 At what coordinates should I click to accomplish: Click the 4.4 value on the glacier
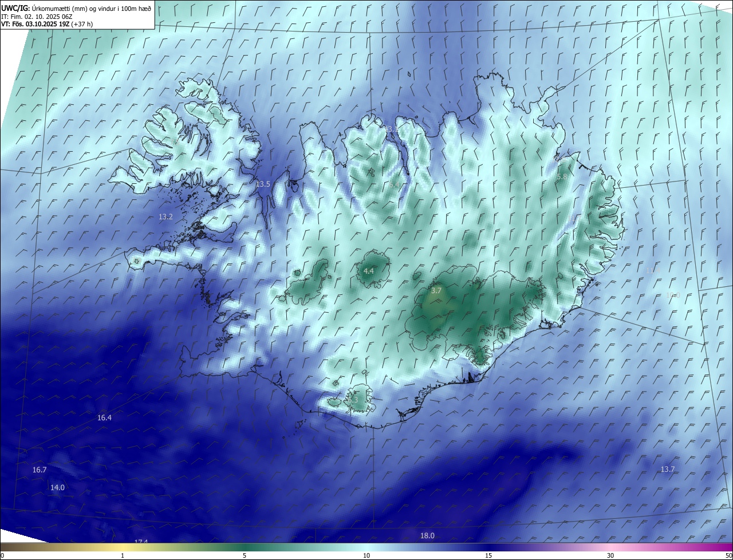coord(369,271)
